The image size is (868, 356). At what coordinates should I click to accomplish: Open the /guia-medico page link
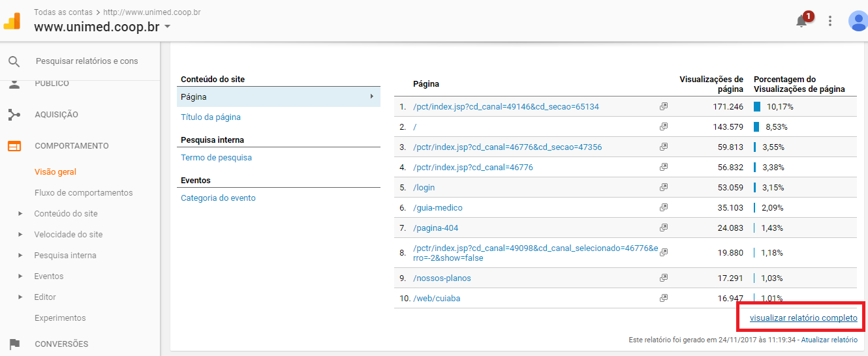[438, 207]
